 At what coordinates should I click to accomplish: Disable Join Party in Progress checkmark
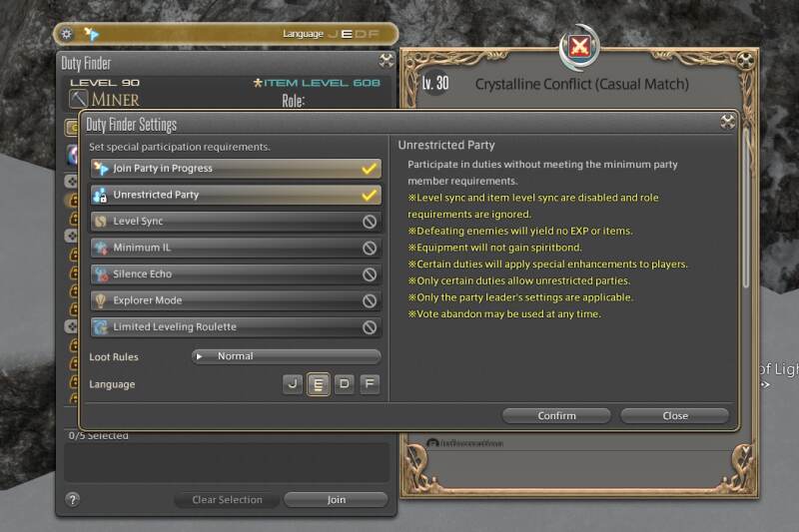pyautogui.click(x=369, y=169)
